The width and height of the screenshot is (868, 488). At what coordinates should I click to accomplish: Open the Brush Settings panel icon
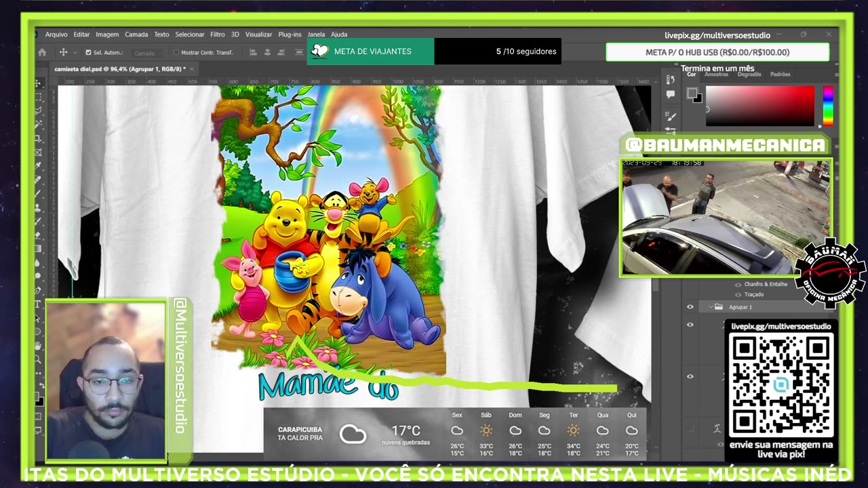point(671,116)
